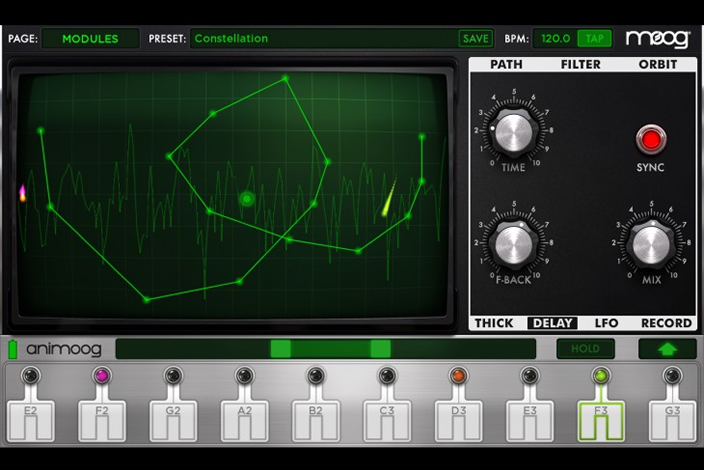Click the delay MIX knob
The width and height of the screenshot is (704, 470).
click(x=651, y=245)
